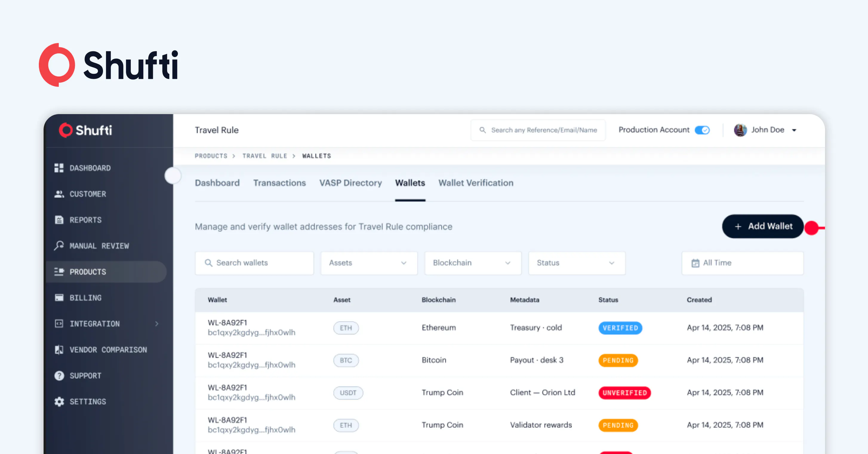Switch to the Dashboard tab in Travel Rule

point(217,183)
